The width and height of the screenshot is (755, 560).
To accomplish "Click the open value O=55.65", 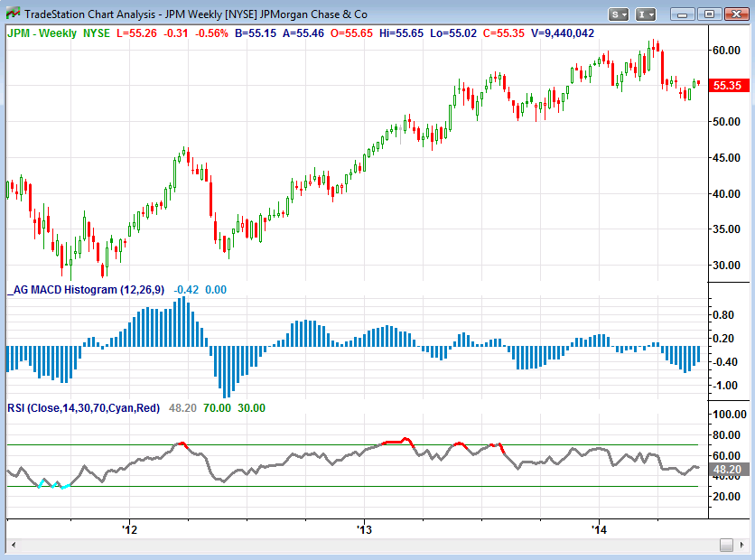I will (351, 33).
